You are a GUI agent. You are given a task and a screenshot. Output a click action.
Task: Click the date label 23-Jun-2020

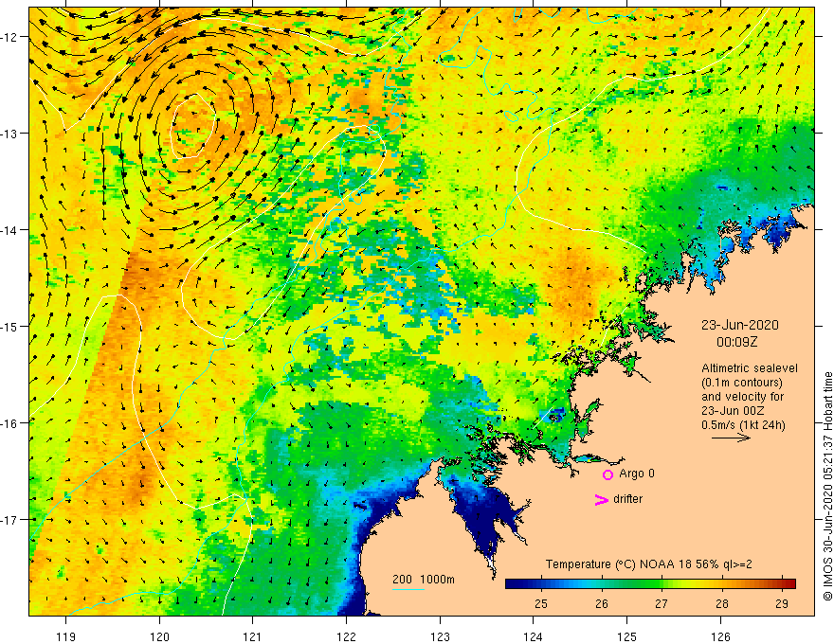tap(740, 325)
